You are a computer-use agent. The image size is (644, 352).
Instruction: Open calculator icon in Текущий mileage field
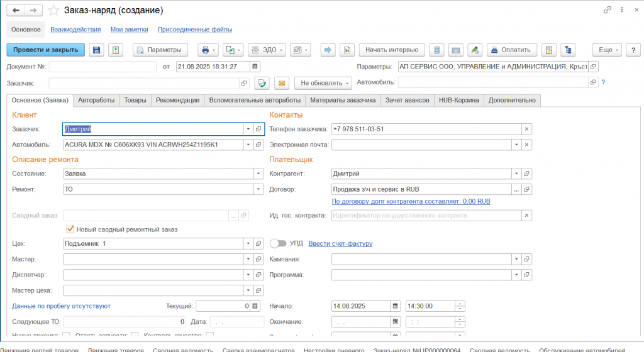point(255,306)
